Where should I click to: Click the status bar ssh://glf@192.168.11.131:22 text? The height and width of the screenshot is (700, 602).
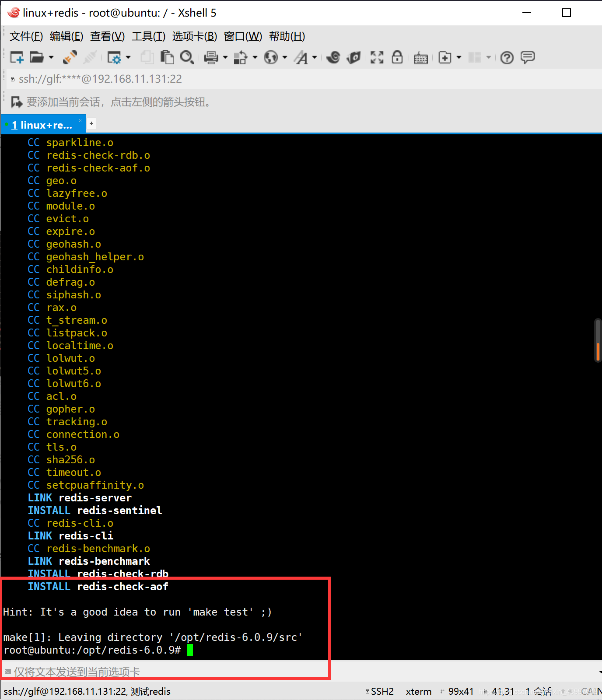pyautogui.click(x=87, y=691)
